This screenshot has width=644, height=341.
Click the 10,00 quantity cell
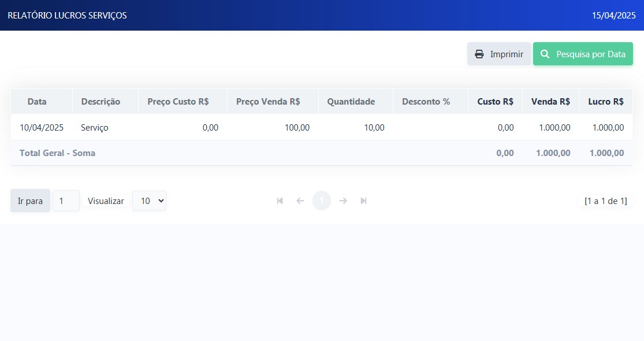click(x=356, y=127)
